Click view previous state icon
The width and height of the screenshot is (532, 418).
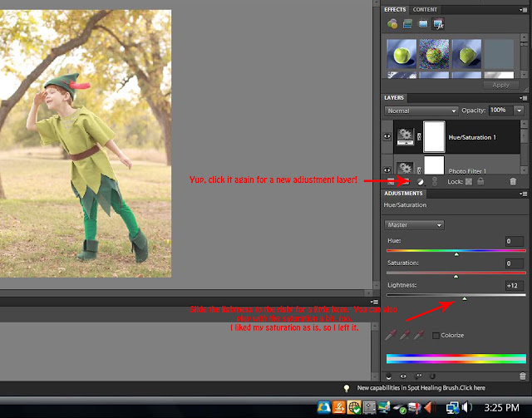tap(419, 376)
